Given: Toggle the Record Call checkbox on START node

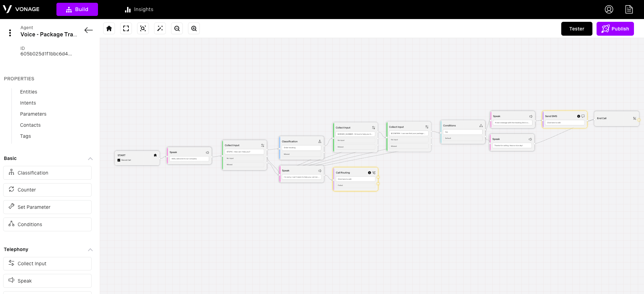Looking at the screenshot, I should (119, 160).
